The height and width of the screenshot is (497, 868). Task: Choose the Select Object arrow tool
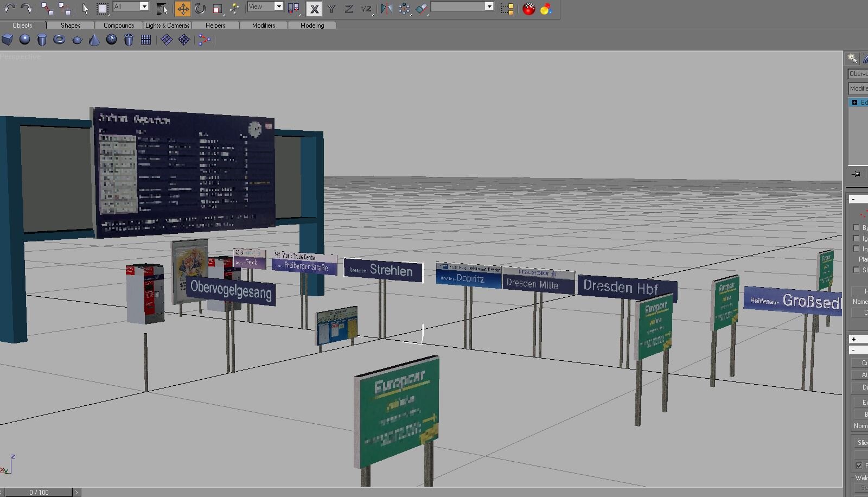coord(85,9)
